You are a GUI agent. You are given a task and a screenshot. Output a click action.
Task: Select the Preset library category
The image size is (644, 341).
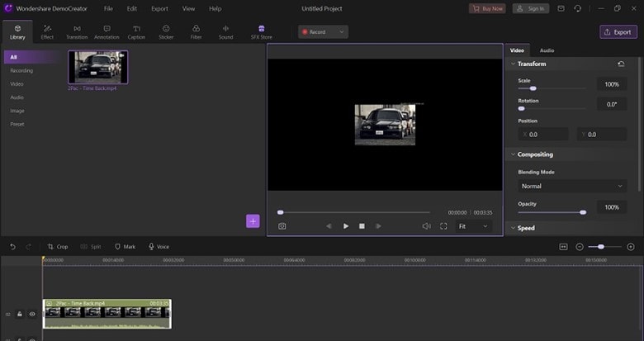pyautogui.click(x=17, y=124)
